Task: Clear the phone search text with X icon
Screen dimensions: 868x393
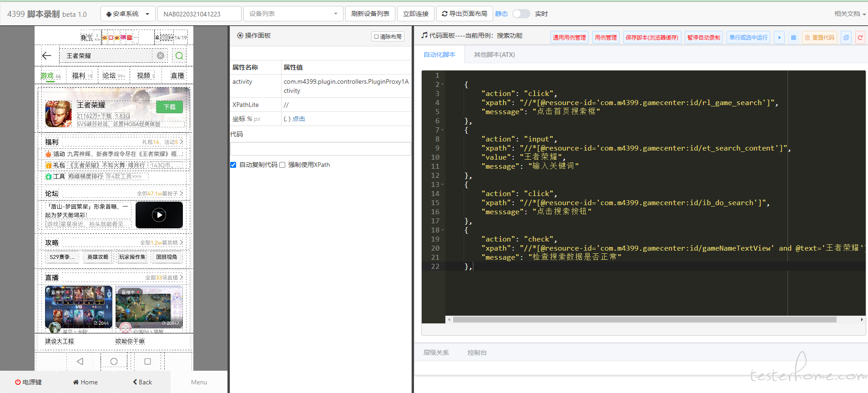Action: (161, 55)
